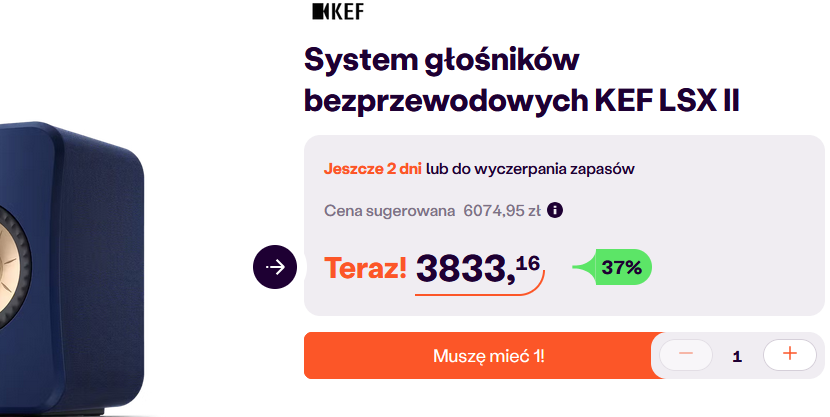The height and width of the screenshot is (417, 830).
Task: Increase quantity with the plus button
Action: pyautogui.click(x=790, y=354)
